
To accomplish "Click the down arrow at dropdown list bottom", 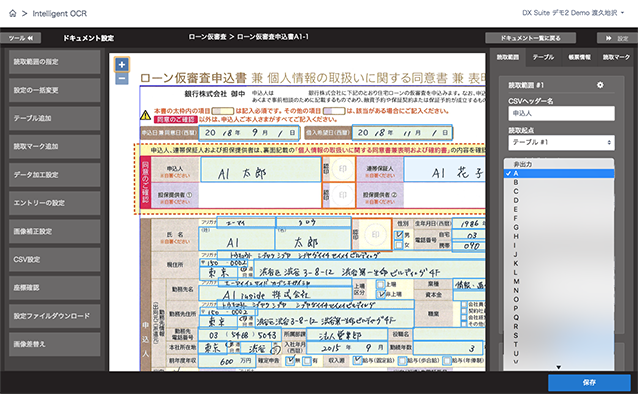I will 559,367.
